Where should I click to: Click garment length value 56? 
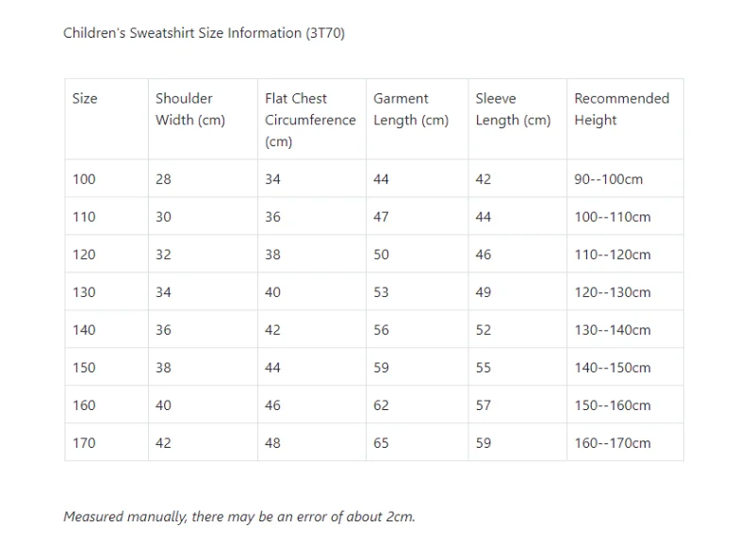(381, 330)
